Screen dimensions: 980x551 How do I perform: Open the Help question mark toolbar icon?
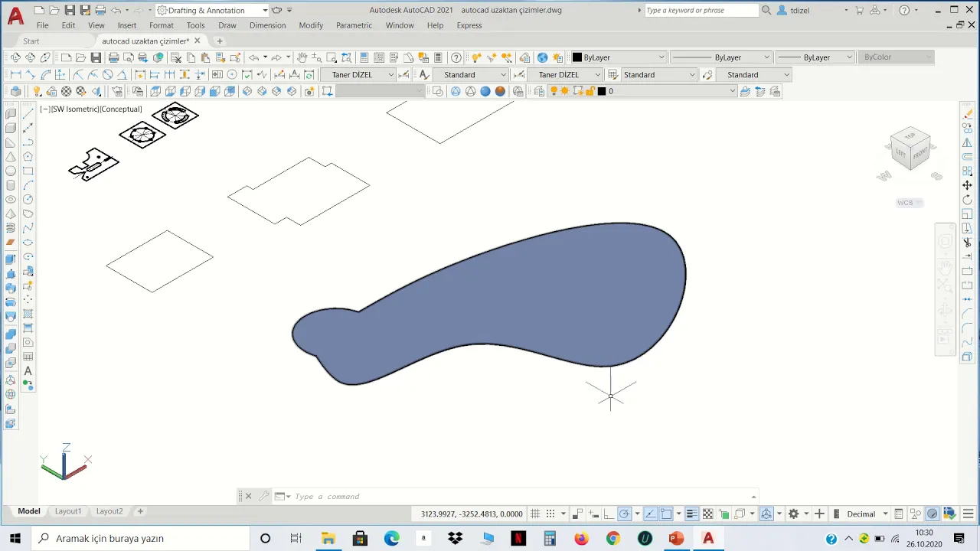tap(456, 57)
